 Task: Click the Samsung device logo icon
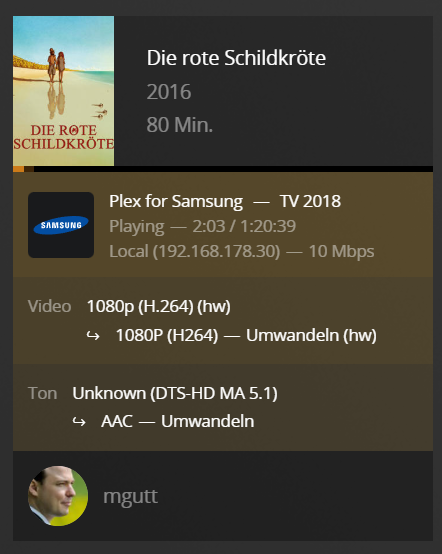[x=61, y=225]
